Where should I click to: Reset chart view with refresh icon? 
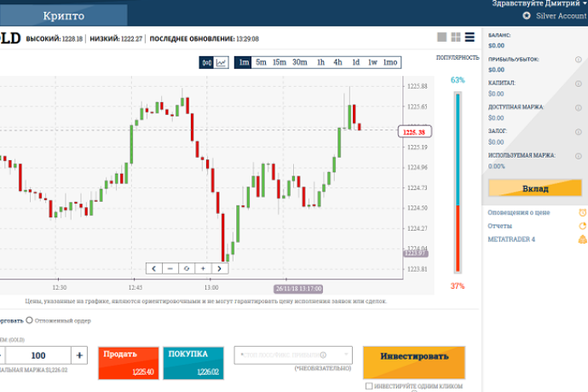(187, 268)
